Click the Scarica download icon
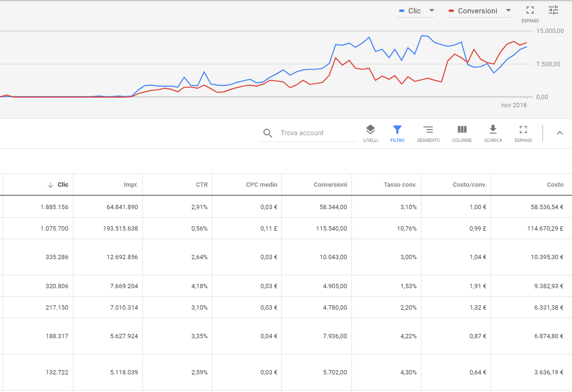The image size is (572, 392). [x=493, y=130]
